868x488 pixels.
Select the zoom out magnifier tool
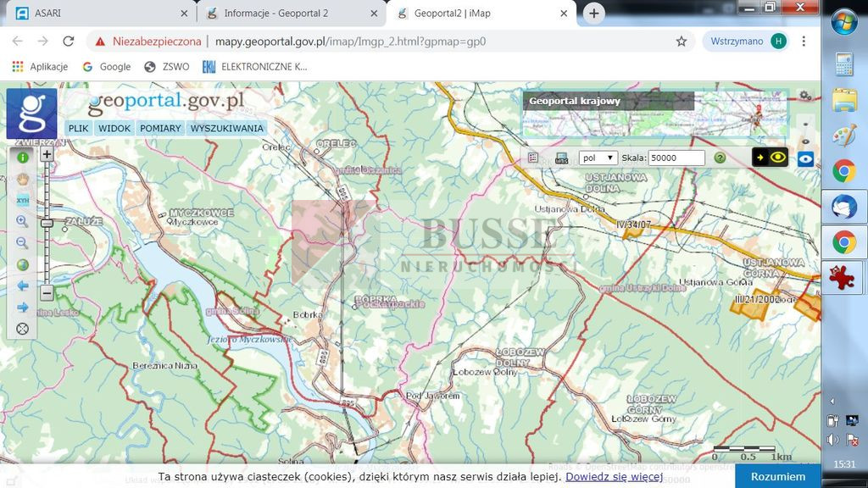coord(23,243)
